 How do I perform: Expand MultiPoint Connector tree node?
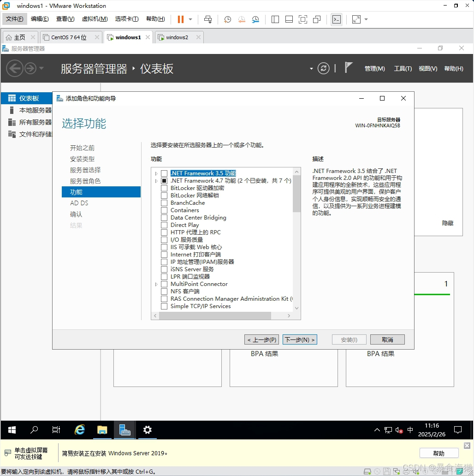point(156,285)
